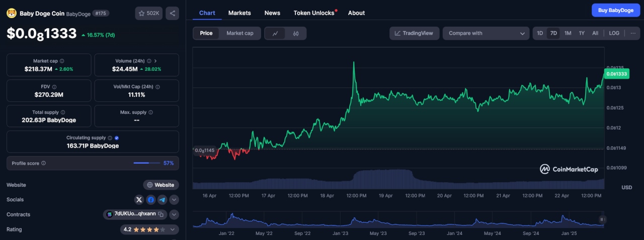Viewport: 644px width, 240px height.
Task: Set chart range to 1D
Action: [x=540, y=33]
